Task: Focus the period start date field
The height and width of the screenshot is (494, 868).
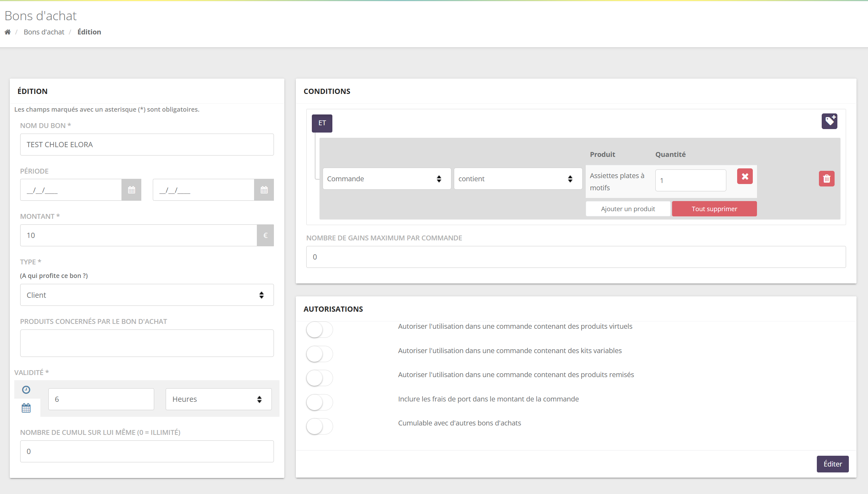Action: coord(71,190)
